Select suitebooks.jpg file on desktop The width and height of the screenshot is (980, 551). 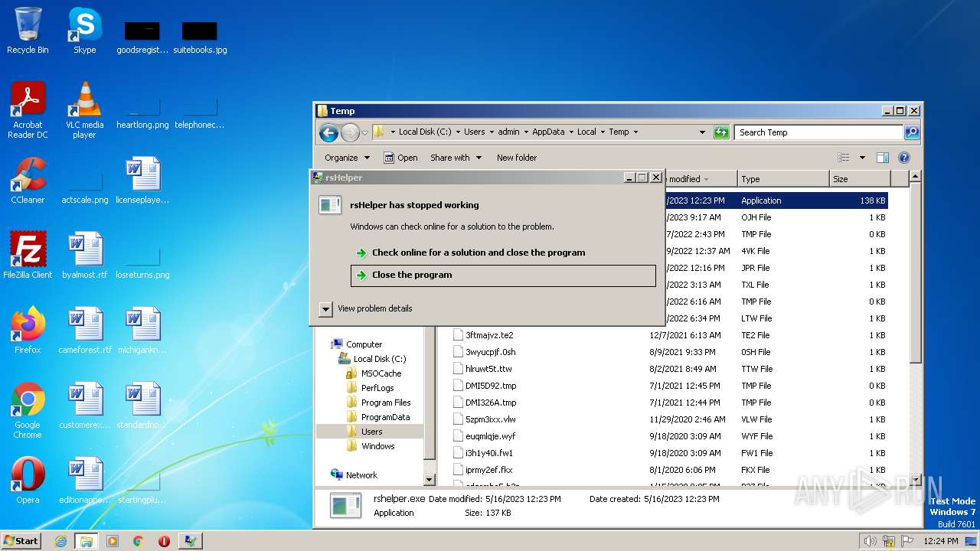tap(200, 37)
